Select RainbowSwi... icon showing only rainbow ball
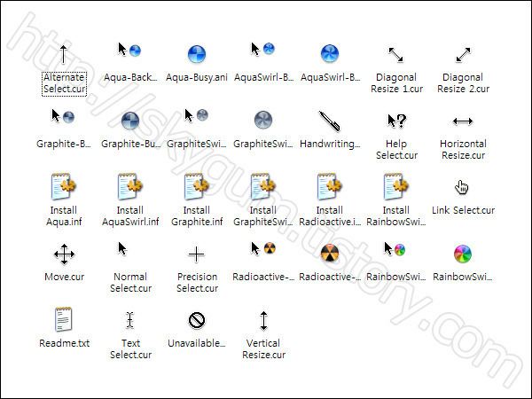Image resolution: width=532 pixels, height=399 pixels. (x=463, y=254)
